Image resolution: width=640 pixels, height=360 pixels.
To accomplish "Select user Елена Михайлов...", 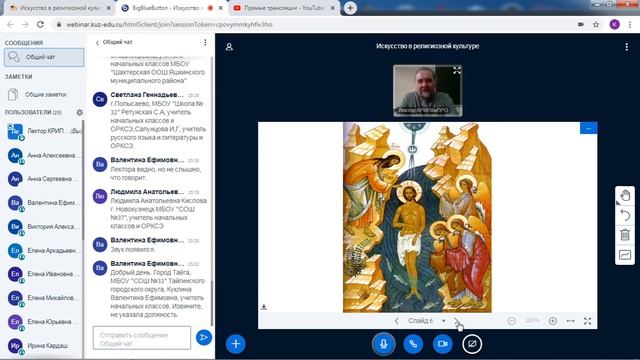I will [43, 298].
